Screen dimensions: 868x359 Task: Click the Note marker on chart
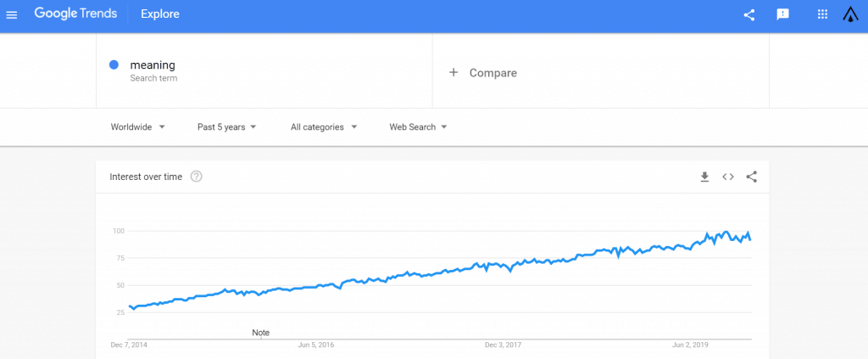click(x=261, y=333)
